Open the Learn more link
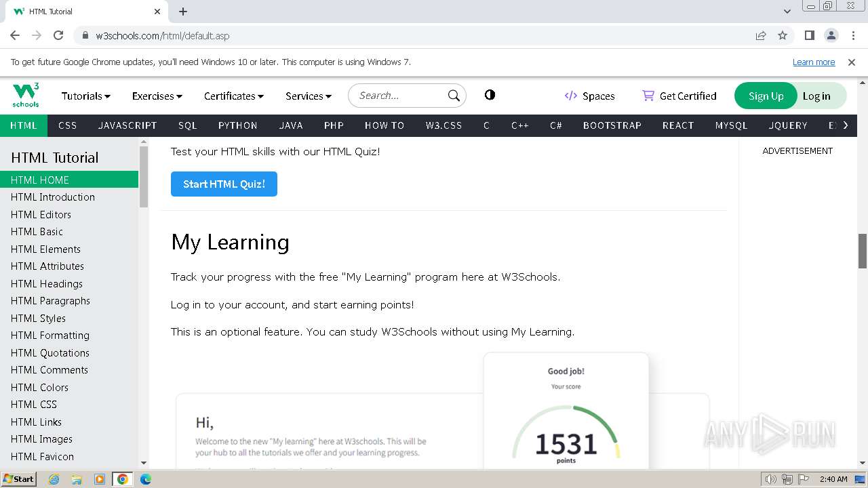 tap(814, 62)
